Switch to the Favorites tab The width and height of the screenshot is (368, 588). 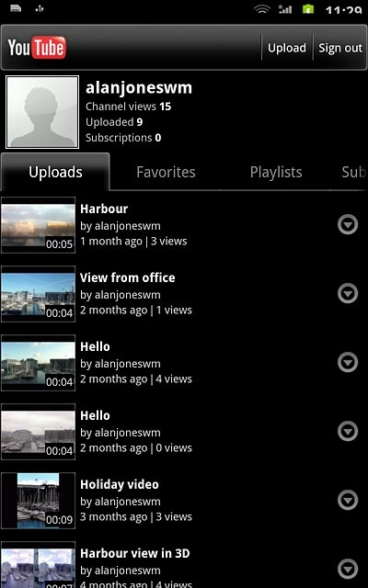pyautogui.click(x=166, y=172)
